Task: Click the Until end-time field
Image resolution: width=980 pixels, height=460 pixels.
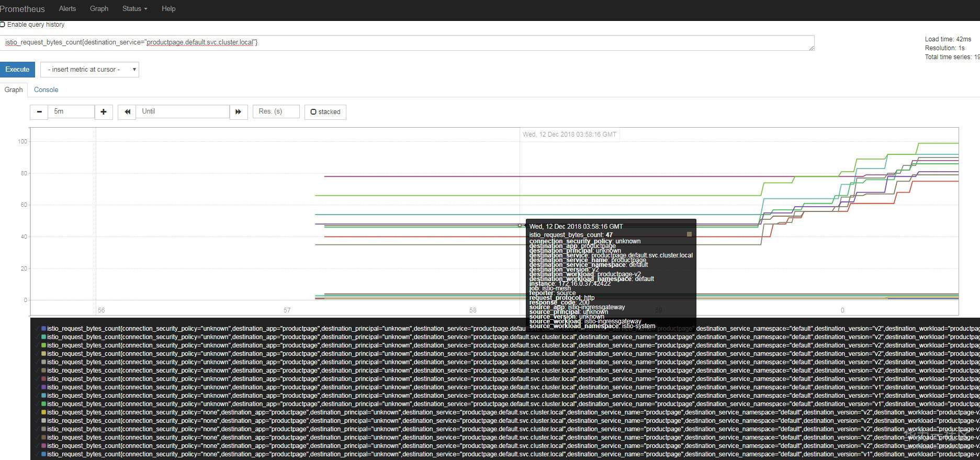Action: click(x=183, y=111)
